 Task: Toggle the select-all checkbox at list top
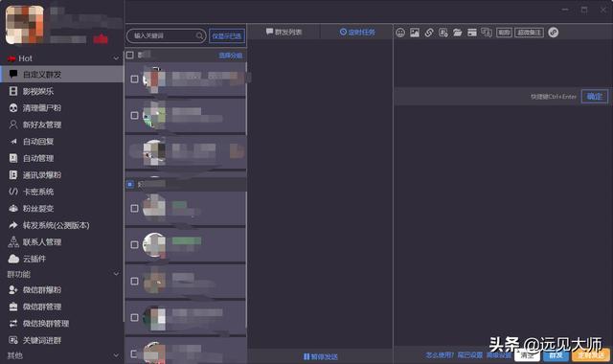130,56
